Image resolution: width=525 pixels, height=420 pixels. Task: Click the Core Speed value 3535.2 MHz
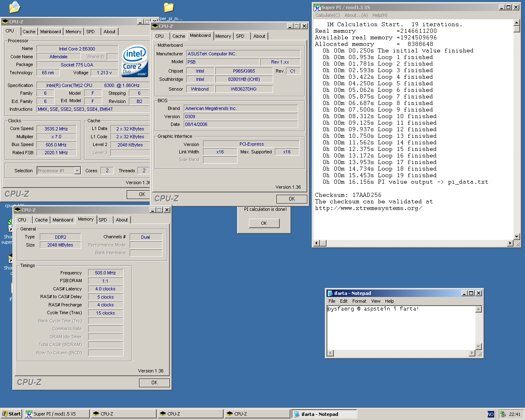(x=56, y=129)
